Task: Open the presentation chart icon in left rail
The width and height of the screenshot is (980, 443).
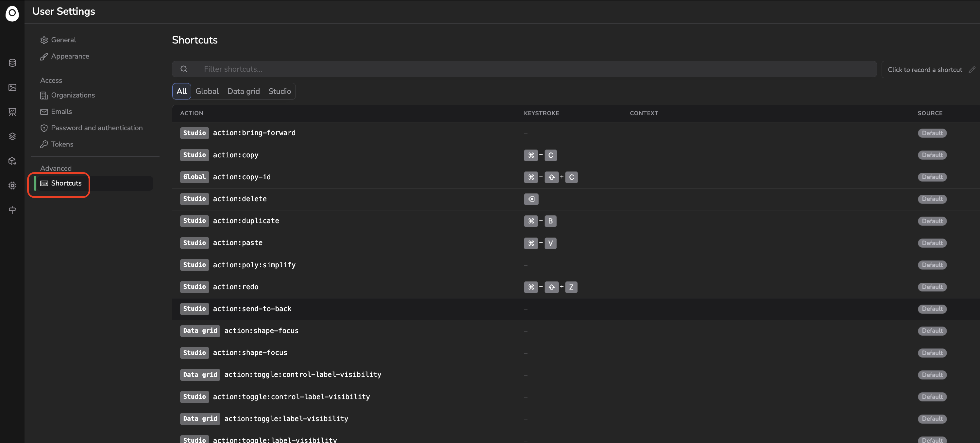Action: (12, 112)
